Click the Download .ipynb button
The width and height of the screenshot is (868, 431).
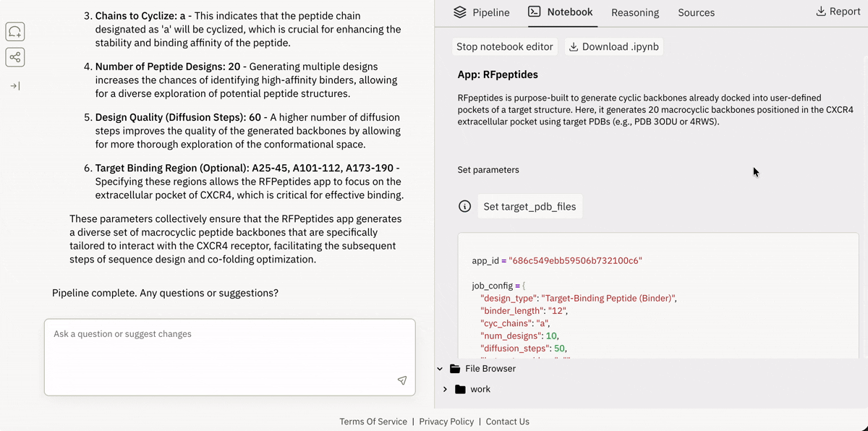pyautogui.click(x=613, y=46)
